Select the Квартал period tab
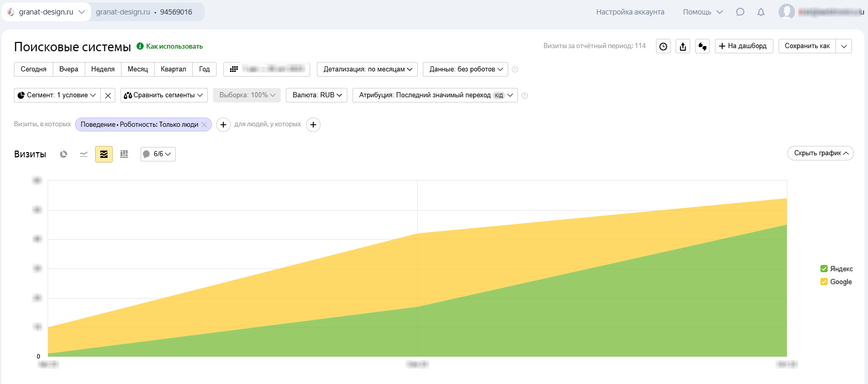 click(173, 69)
